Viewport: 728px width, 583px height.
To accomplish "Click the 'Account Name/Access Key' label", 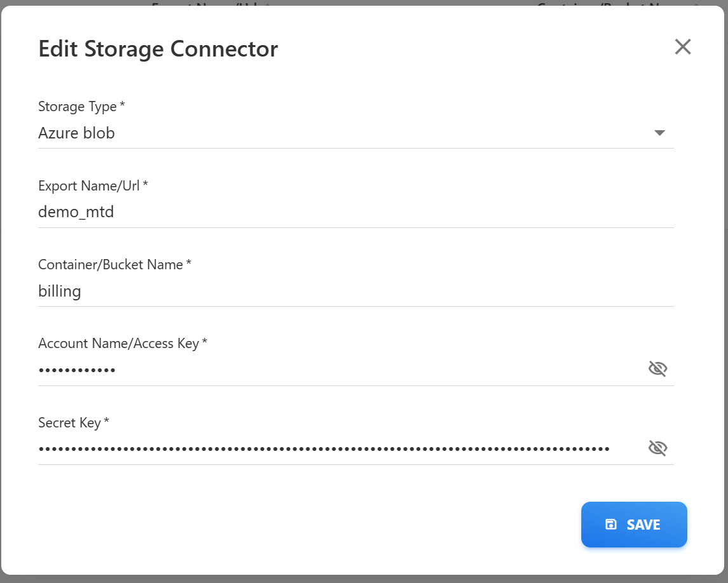I will (119, 344).
